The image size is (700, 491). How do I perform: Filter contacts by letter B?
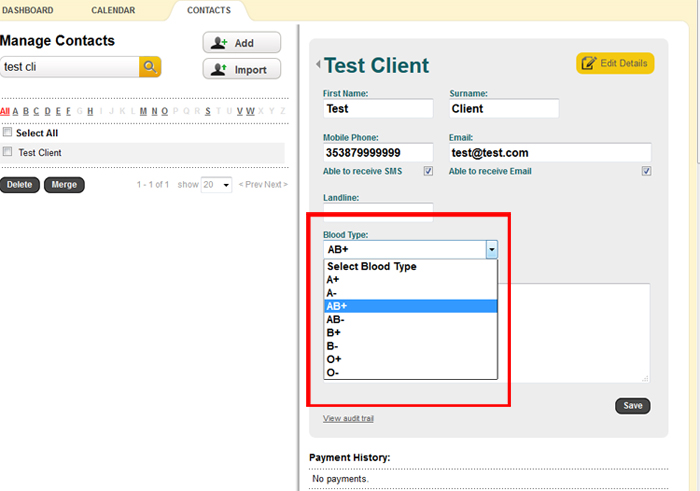point(26,111)
